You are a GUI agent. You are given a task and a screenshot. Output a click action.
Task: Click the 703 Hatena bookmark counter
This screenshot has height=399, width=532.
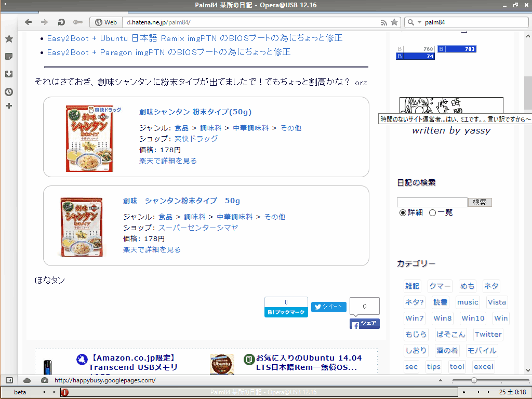pyautogui.click(x=457, y=49)
